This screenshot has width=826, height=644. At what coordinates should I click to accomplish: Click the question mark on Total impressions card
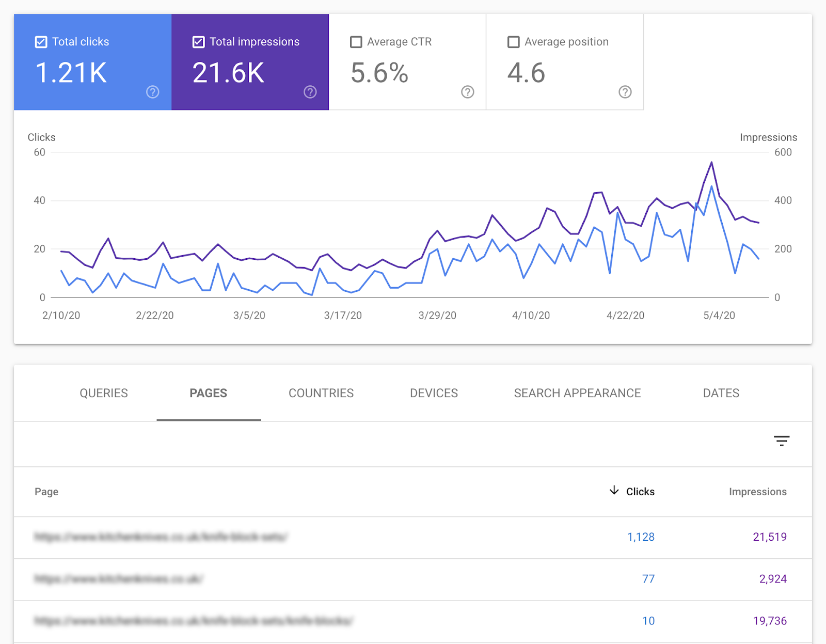coord(310,92)
